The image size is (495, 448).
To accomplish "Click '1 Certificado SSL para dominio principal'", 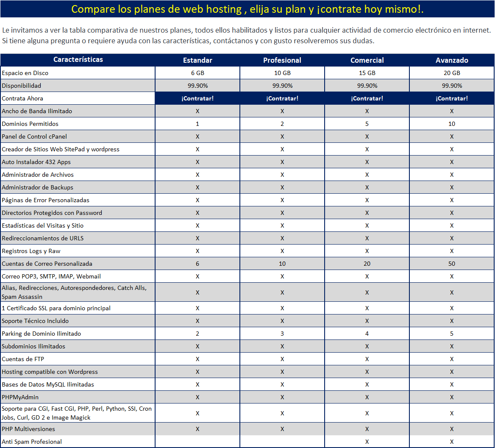I will click(x=56, y=308).
